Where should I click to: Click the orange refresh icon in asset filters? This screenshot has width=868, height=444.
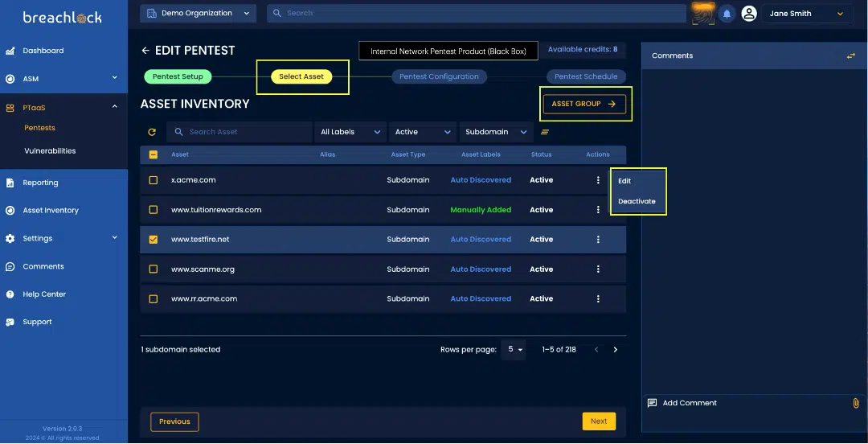(152, 132)
